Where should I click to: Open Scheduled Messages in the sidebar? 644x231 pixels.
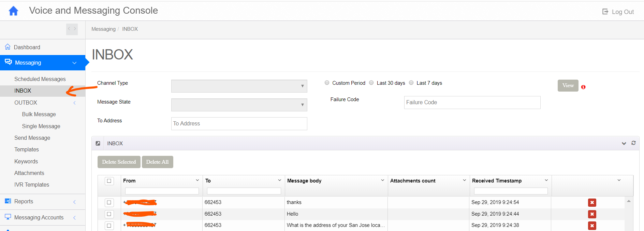40,79
